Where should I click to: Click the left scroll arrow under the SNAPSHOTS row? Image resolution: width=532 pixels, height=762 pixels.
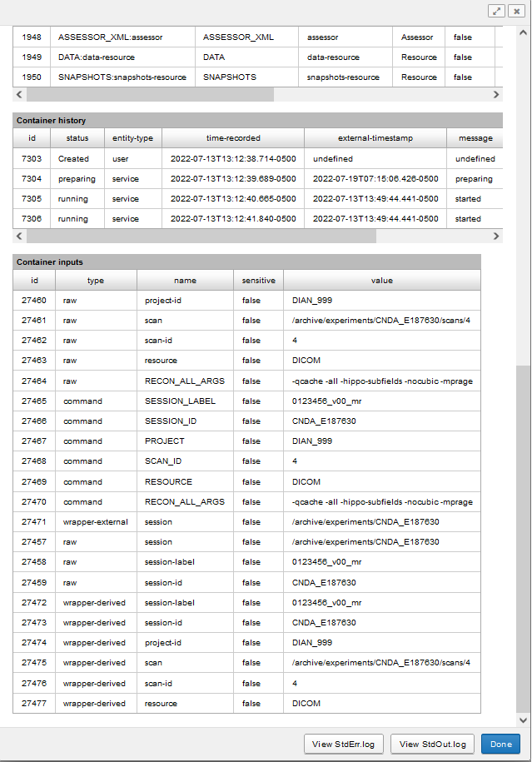[x=20, y=95]
